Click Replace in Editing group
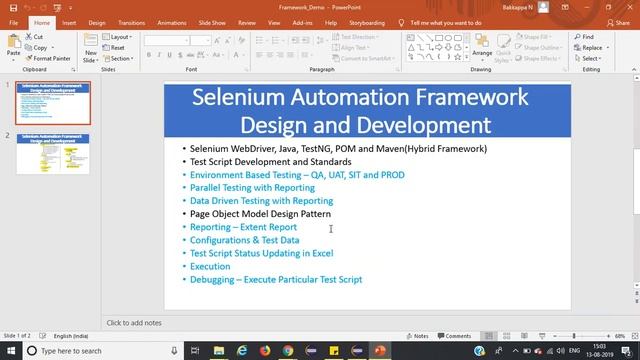This screenshot has height=360, width=640. coord(588,48)
